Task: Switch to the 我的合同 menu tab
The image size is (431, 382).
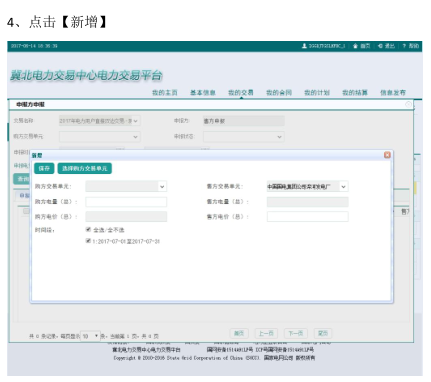Action: coord(279,93)
